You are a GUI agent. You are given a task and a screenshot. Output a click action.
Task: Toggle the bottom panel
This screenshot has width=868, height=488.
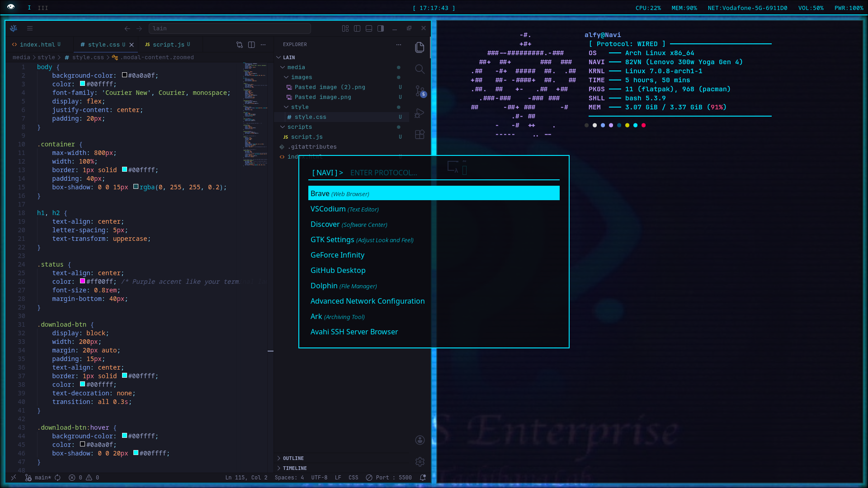(369, 28)
